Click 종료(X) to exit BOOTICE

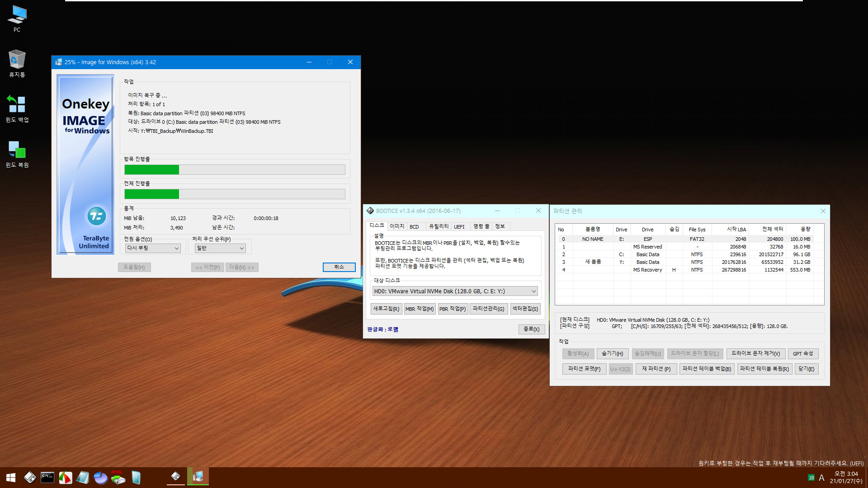pyautogui.click(x=532, y=329)
